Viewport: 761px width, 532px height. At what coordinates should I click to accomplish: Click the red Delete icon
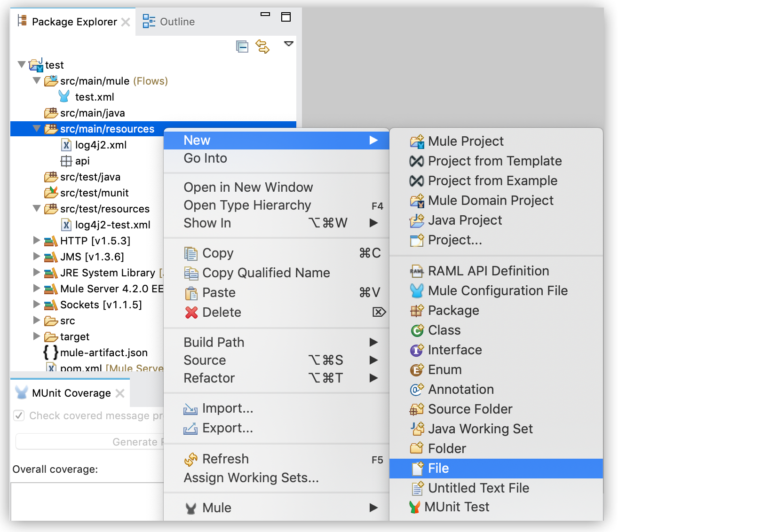tap(191, 312)
